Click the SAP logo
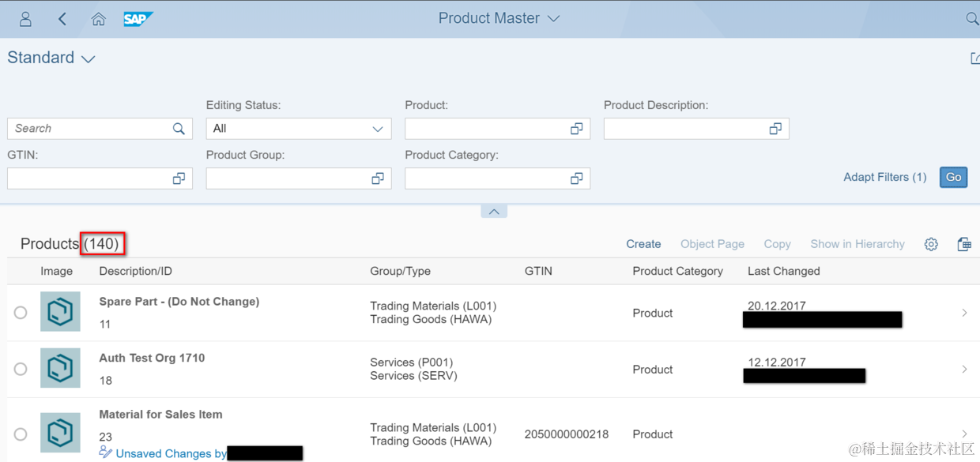This screenshot has height=462, width=980. [x=138, y=19]
